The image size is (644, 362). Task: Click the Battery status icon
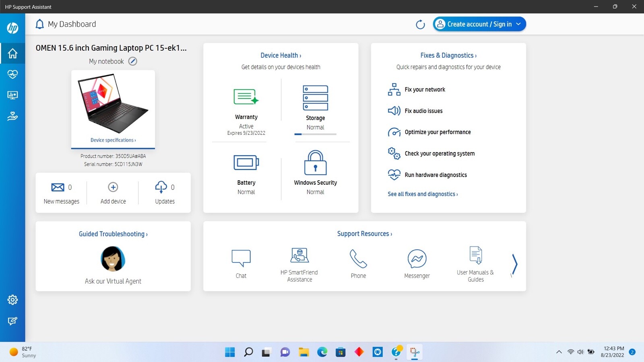click(246, 162)
